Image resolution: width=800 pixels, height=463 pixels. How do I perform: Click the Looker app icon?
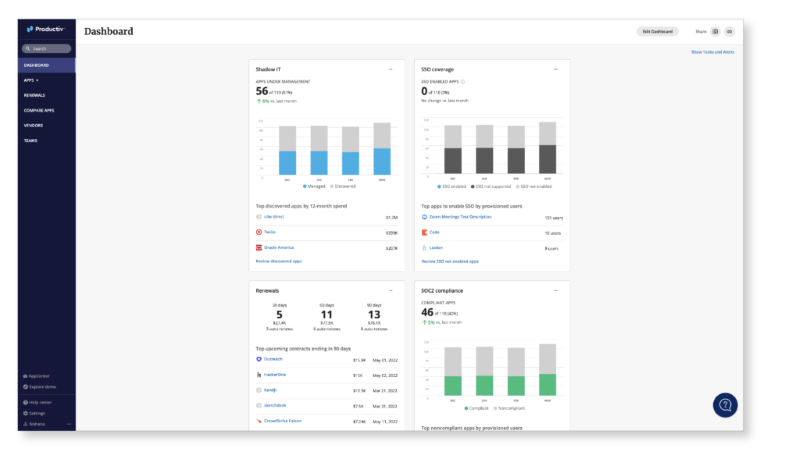point(424,248)
